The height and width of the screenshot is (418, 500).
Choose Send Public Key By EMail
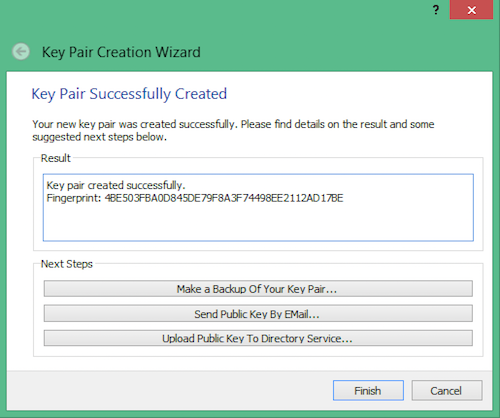coord(258,314)
